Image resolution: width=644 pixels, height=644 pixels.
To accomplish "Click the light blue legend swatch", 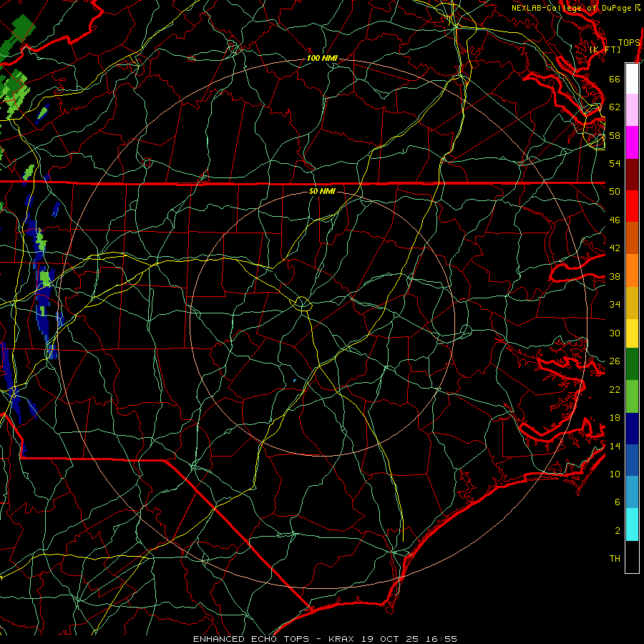I will tap(632, 492).
